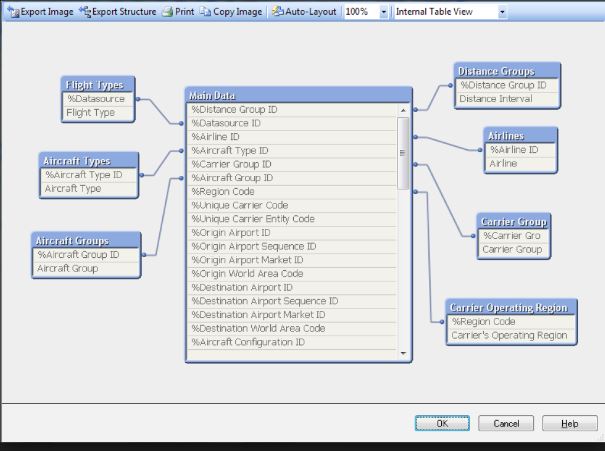
Task: Select Carrier Operating Region table header
Action: [x=511, y=307]
